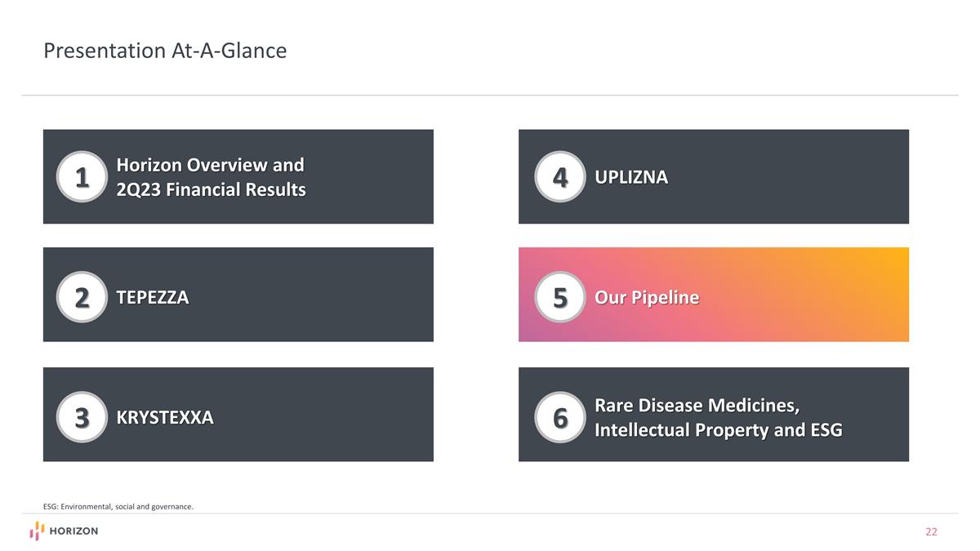Click the footer divider line above the logo
The image size is (980, 551).
click(x=490, y=513)
